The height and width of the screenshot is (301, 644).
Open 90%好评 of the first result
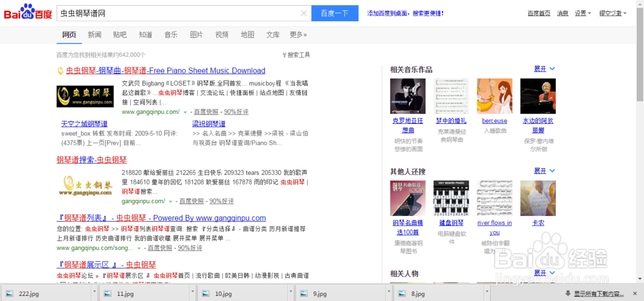(x=236, y=112)
